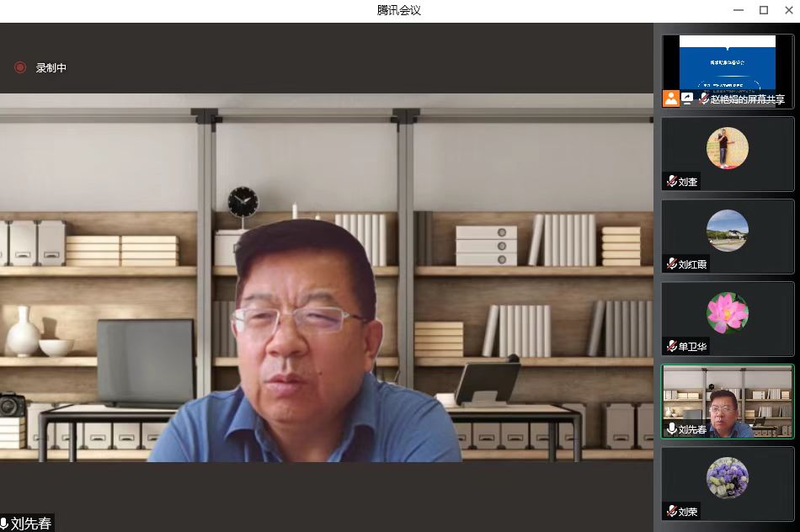The width and height of the screenshot is (800, 532).
Task: Select 单卫华's pink lotus avatar
Action: [728, 313]
